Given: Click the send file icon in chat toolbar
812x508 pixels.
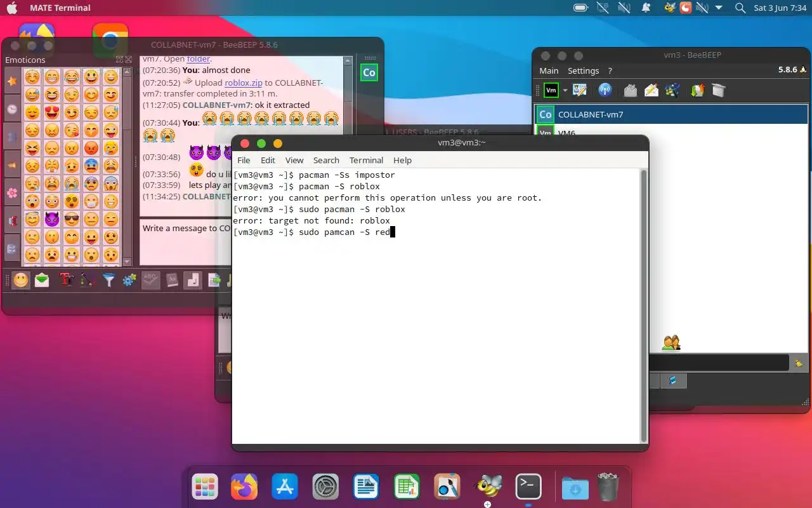Looking at the screenshot, I should coord(214,280).
